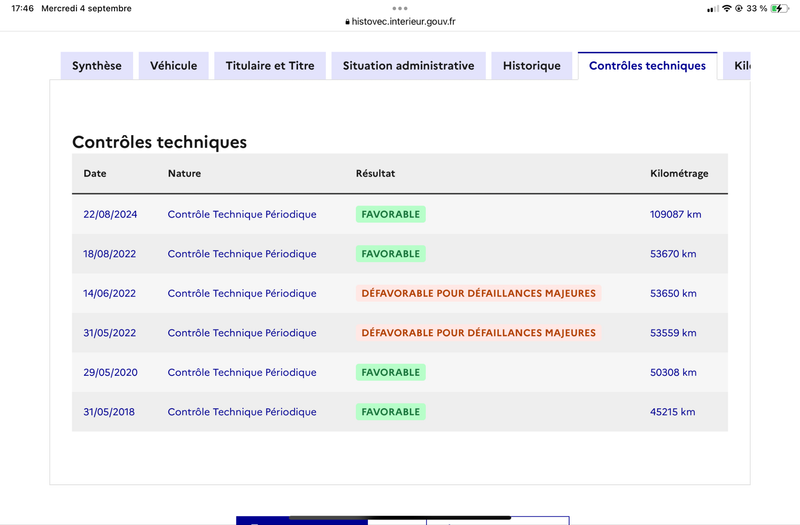The height and width of the screenshot is (525, 800).
Task: Select the date 18/08/2022
Action: click(x=110, y=254)
